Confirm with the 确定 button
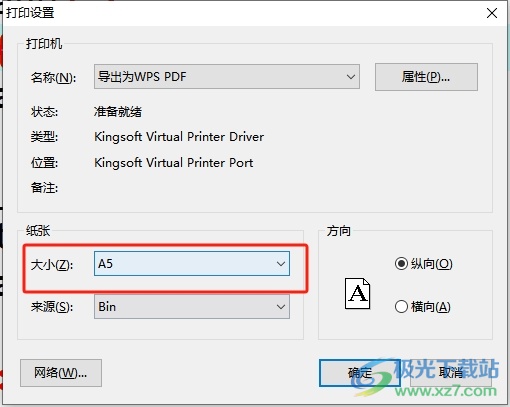Viewport: 510px width, 407px height. pos(360,373)
